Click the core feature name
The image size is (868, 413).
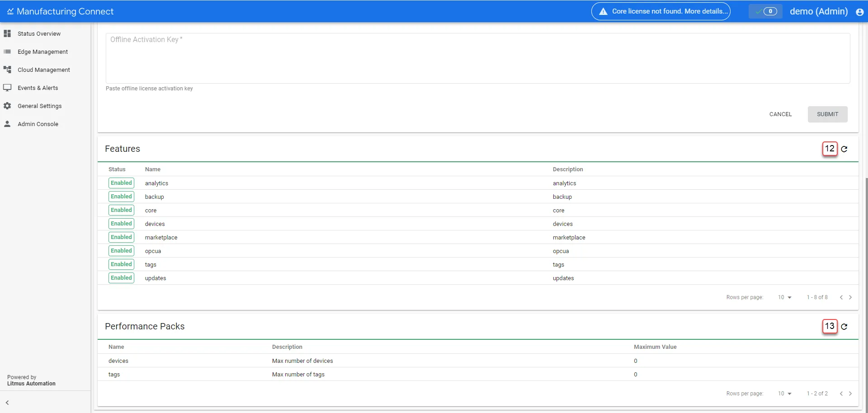point(151,211)
